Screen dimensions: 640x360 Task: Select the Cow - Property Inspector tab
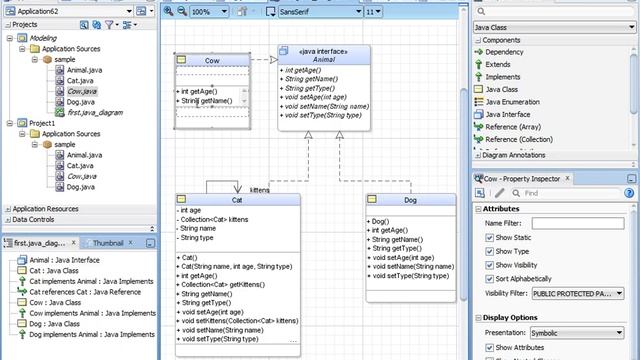[x=522, y=179]
